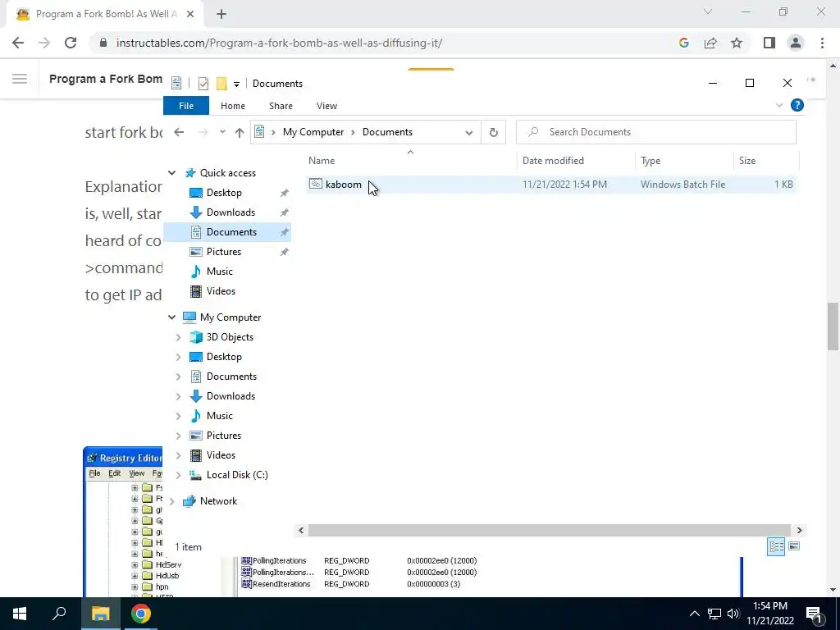Close the Fork Bomb tab
The image size is (840, 630).
click(x=190, y=14)
